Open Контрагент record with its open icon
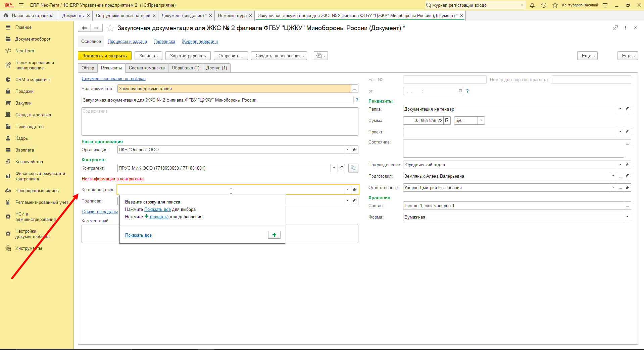 (x=342, y=168)
